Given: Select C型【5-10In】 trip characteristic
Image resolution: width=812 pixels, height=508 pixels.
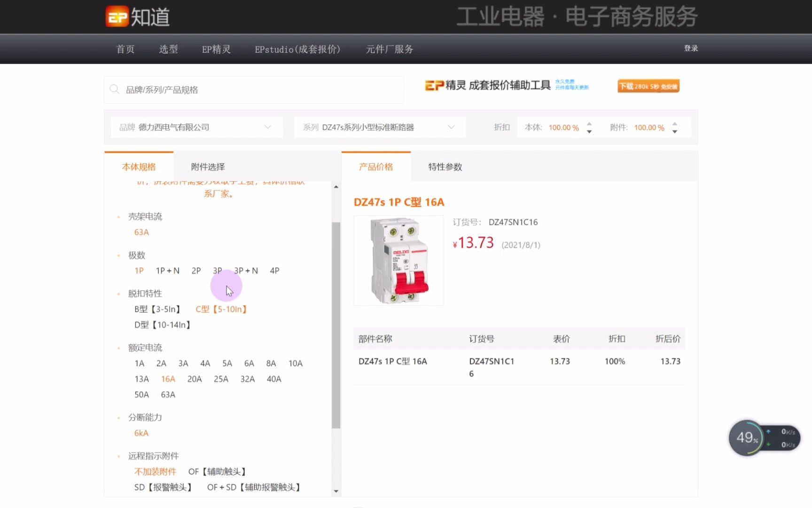Looking at the screenshot, I should pyautogui.click(x=221, y=309).
